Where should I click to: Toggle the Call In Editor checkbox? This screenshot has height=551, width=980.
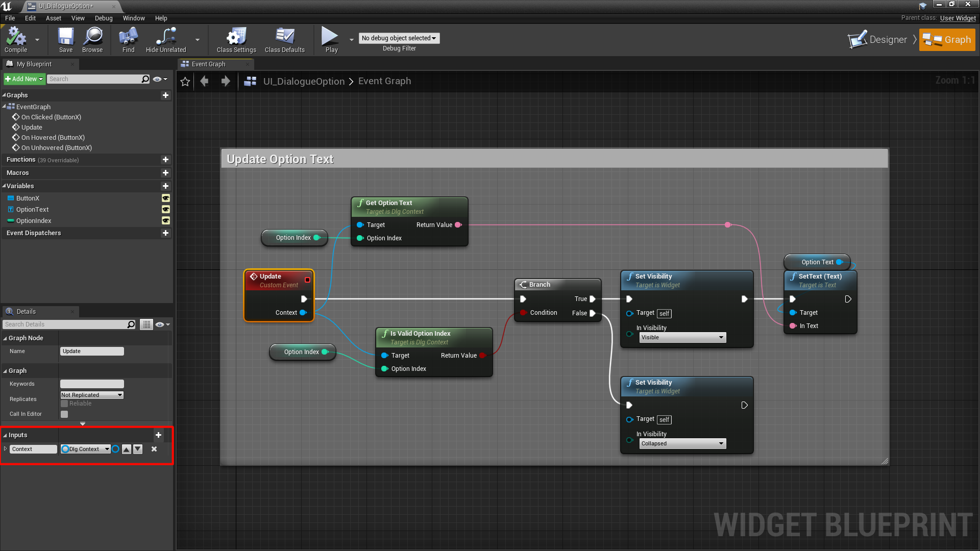64,414
